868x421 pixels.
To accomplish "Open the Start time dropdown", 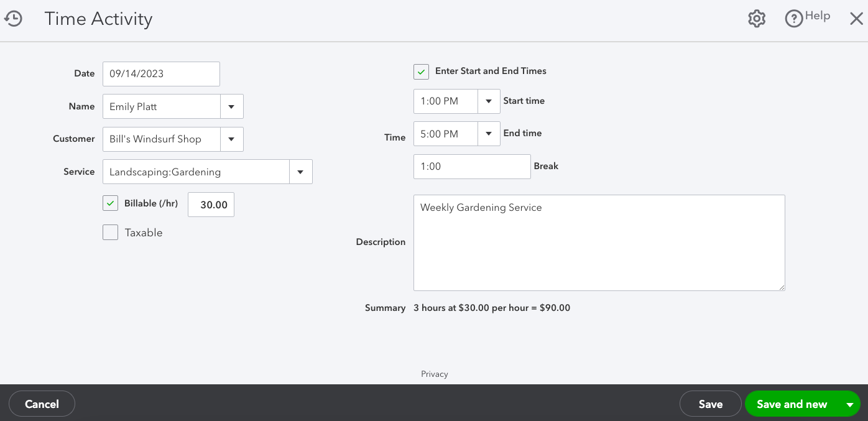I will (489, 101).
